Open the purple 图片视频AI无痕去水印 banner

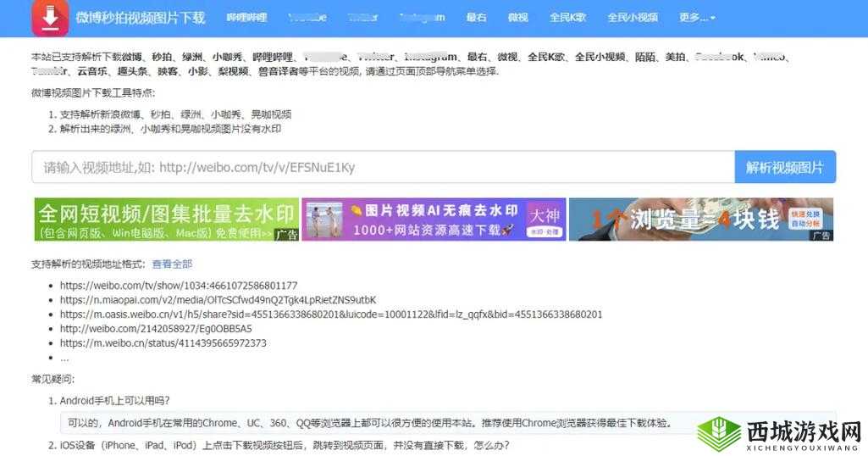tap(434, 220)
